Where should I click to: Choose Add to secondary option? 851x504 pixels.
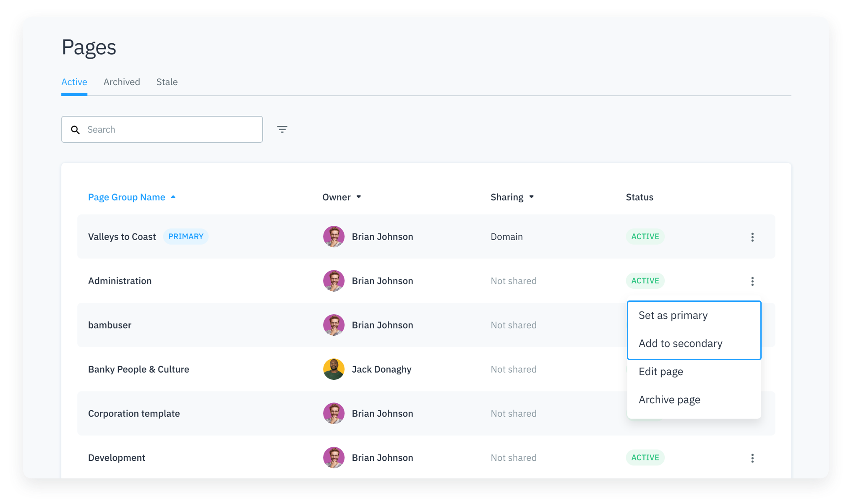(680, 343)
